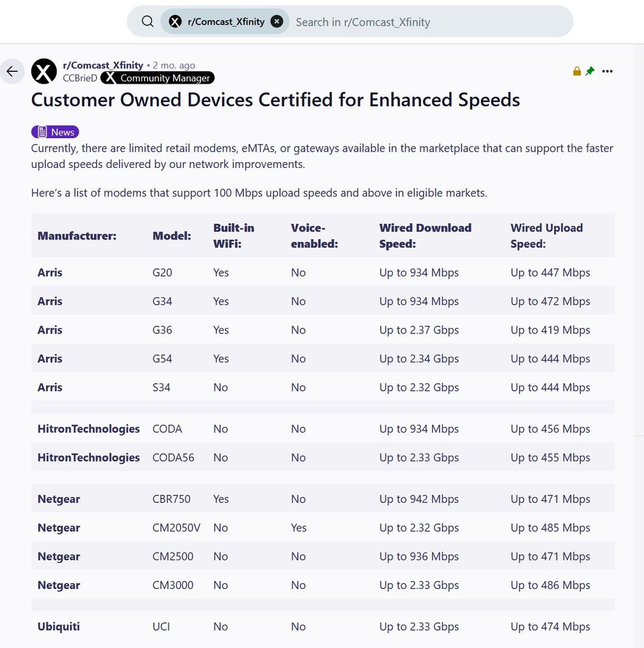Screen dimensions: 644x648
Task: Click the search magnifier icon
Action: 147,21
